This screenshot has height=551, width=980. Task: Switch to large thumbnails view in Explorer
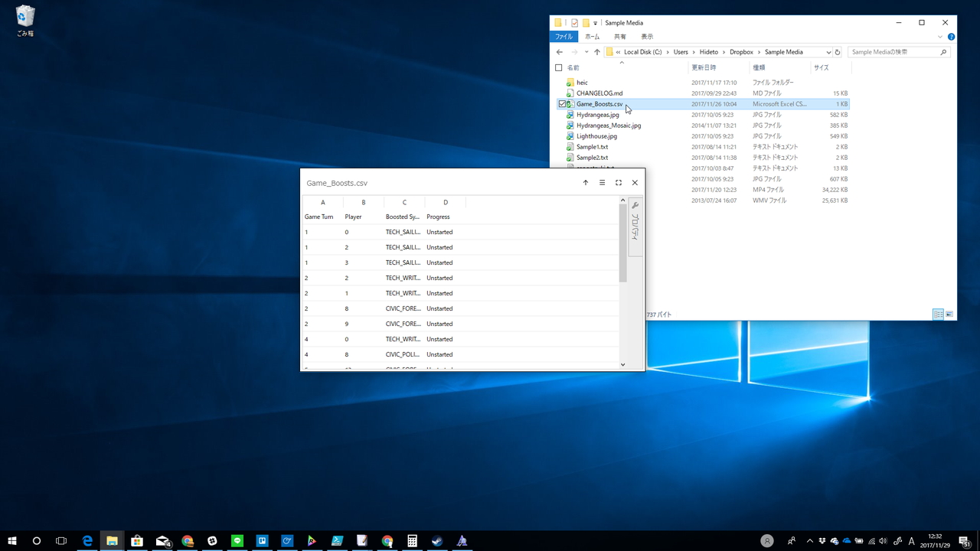pos(949,315)
